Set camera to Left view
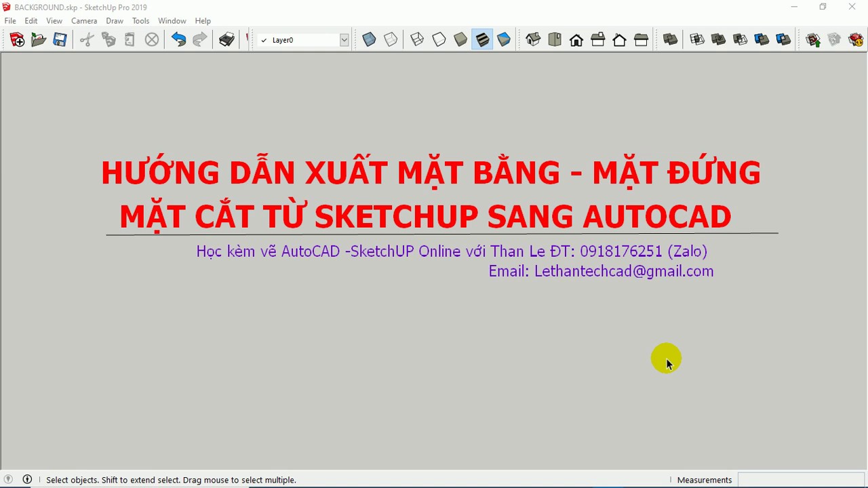The width and height of the screenshot is (868, 488). tap(642, 40)
